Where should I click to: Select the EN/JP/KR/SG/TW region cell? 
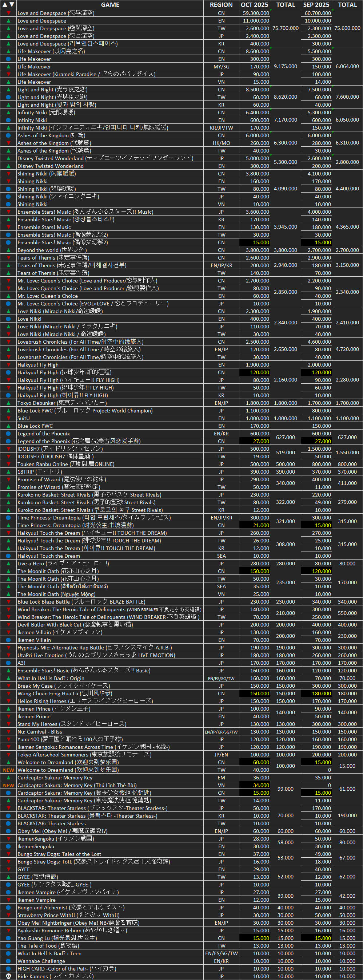[x=221, y=732]
